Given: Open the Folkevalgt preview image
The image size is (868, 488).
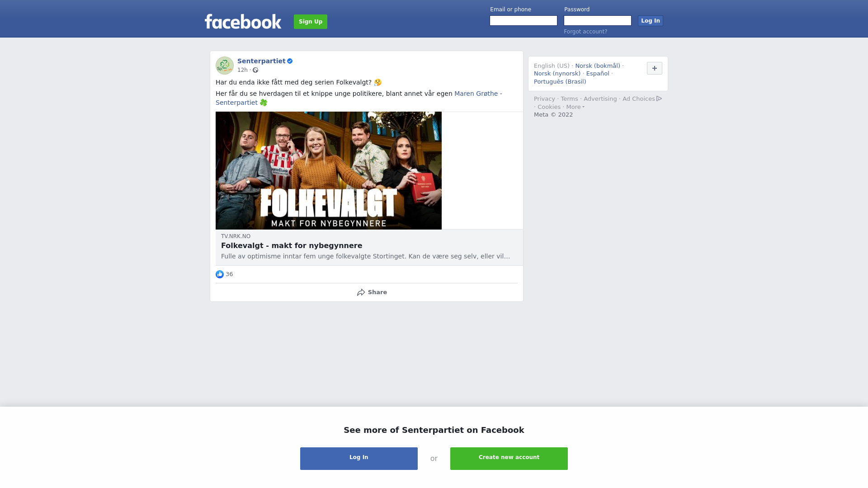Looking at the screenshot, I should click(x=329, y=170).
